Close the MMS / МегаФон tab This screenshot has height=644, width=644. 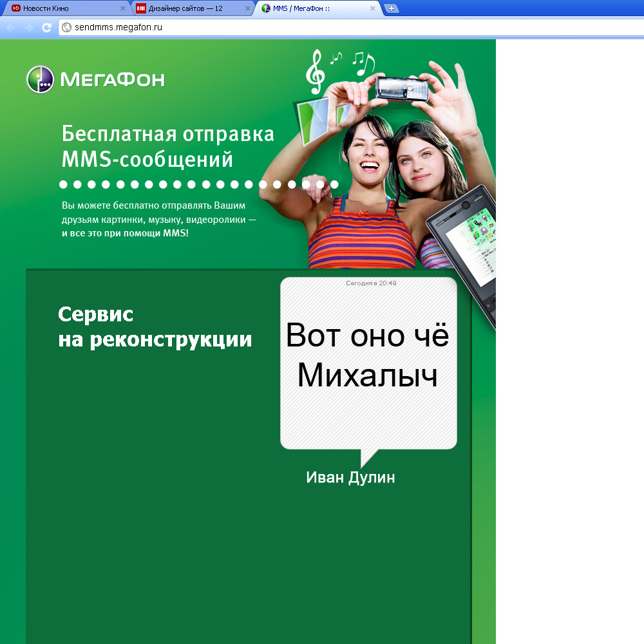pos(372,8)
